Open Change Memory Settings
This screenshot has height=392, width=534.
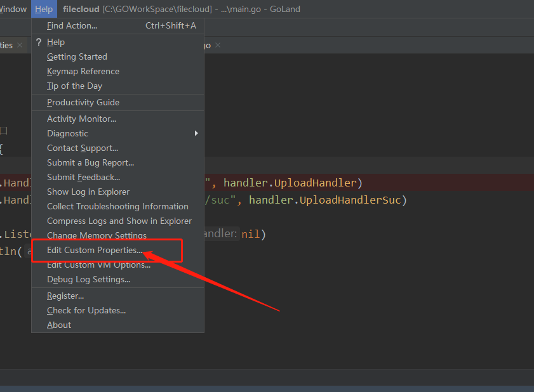point(118,235)
